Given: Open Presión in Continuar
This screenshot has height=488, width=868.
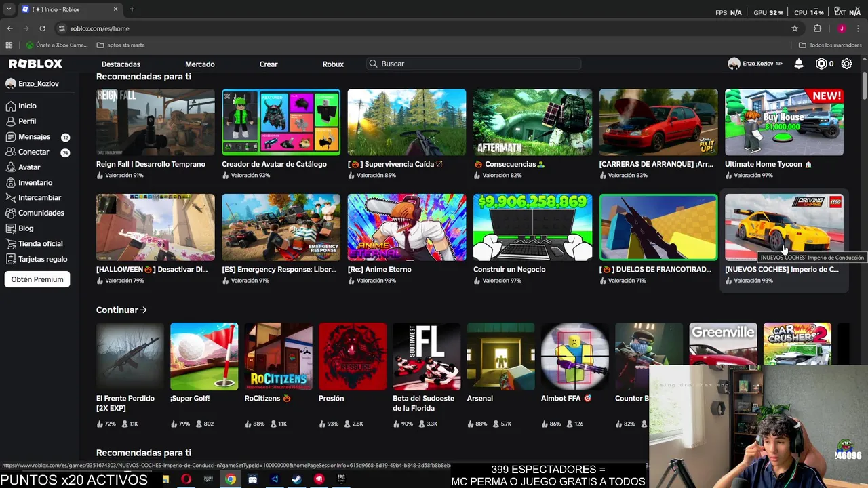Looking at the screenshot, I should coord(353,357).
